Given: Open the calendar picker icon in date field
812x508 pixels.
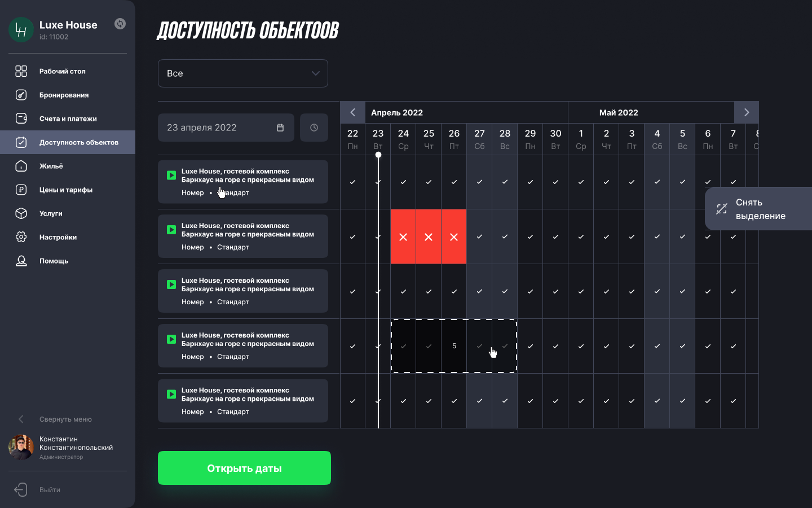Looking at the screenshot, I should pos(280,128).
